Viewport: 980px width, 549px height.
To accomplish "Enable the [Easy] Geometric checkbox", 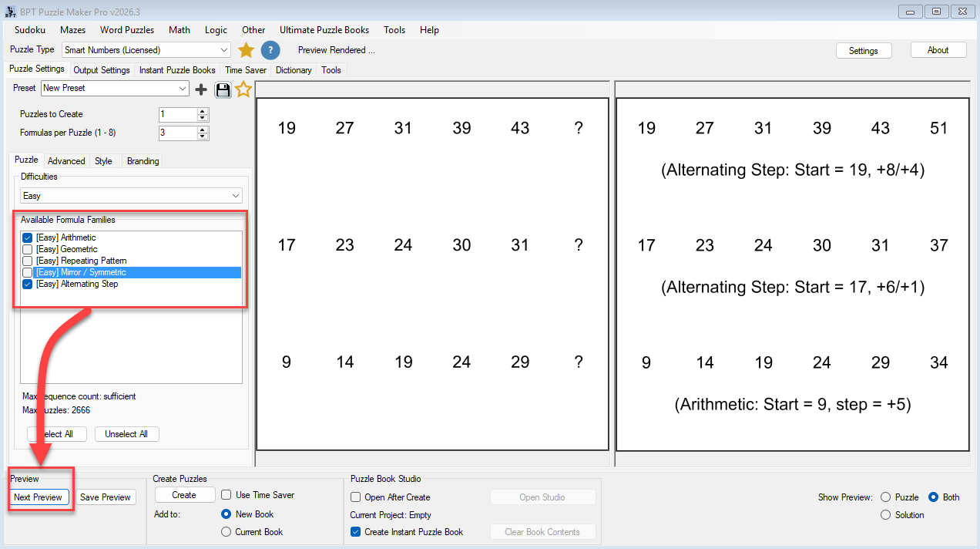I will pyautogui.click(x=28, y=249).
